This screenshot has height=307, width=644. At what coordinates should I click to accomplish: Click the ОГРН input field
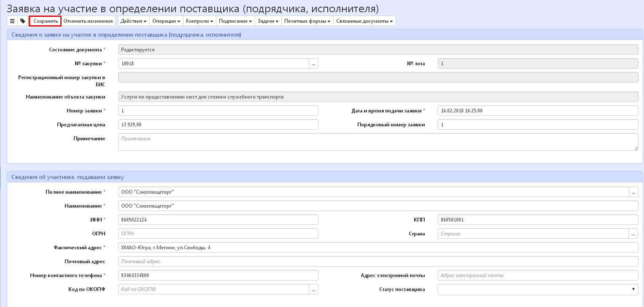(218, 234)
